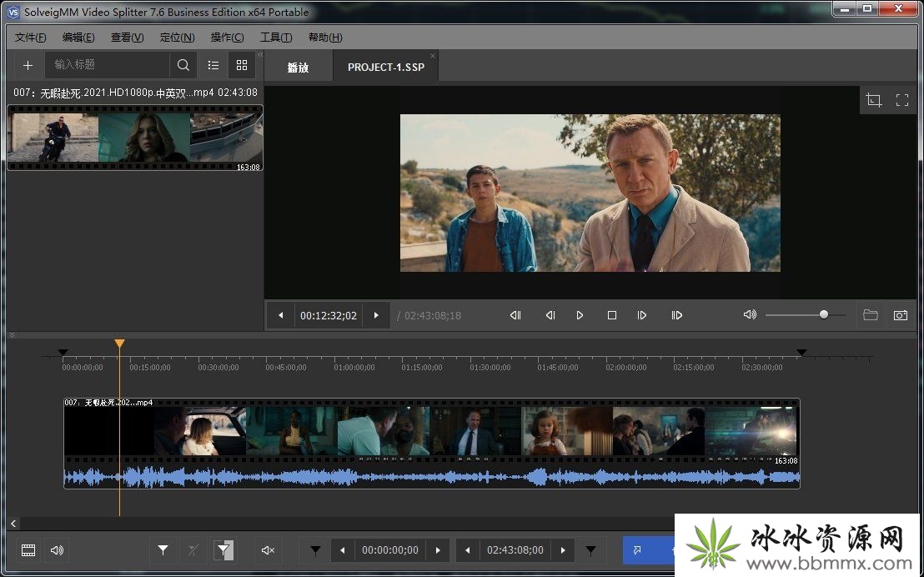Go to segment end marker icon
The width and height of the screenshot is (924, 577).
point(590,550)
